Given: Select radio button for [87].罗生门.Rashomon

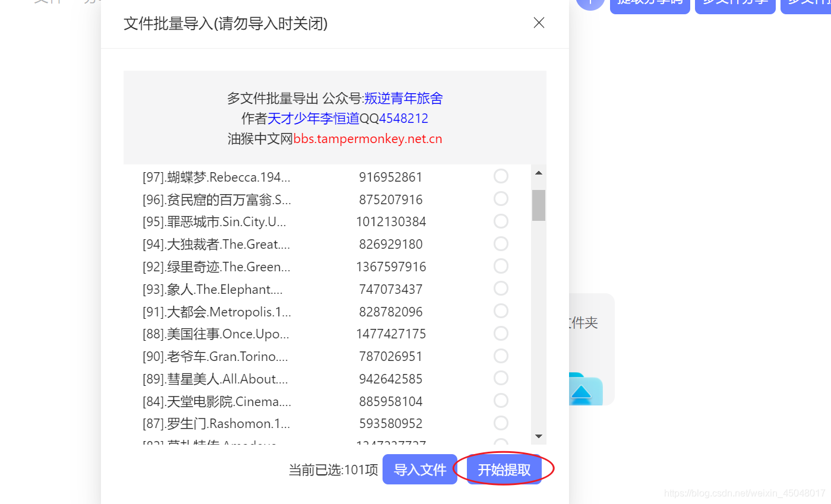Looking at the screenshot, I should tap(501, 423).
